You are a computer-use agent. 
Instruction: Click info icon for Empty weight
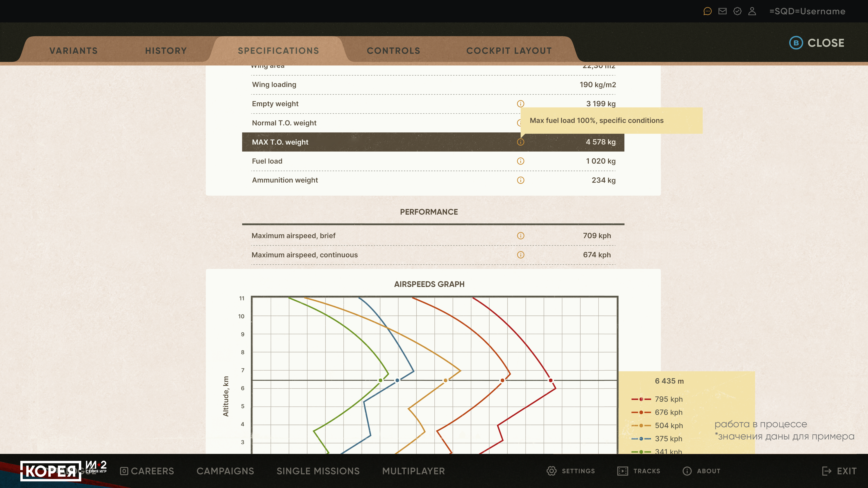tap(521, 104)
